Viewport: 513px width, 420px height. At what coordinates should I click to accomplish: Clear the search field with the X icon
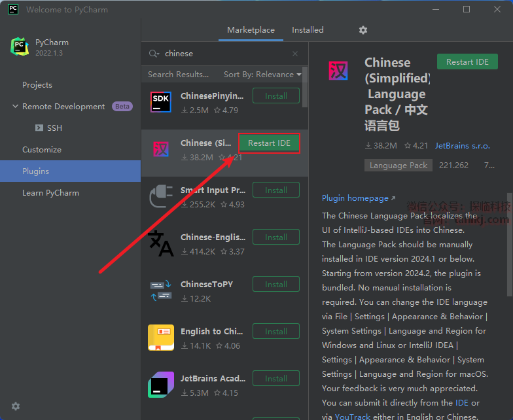coord(295,54)
